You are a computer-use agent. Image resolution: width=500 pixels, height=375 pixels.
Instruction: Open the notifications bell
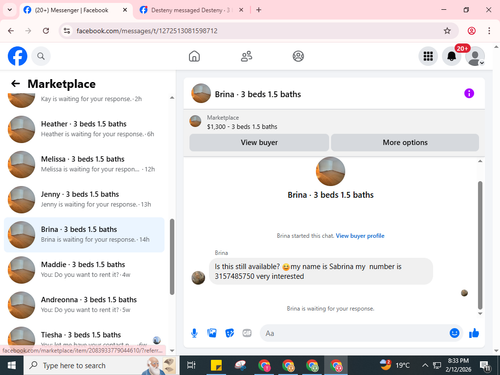tap(451, 56)
